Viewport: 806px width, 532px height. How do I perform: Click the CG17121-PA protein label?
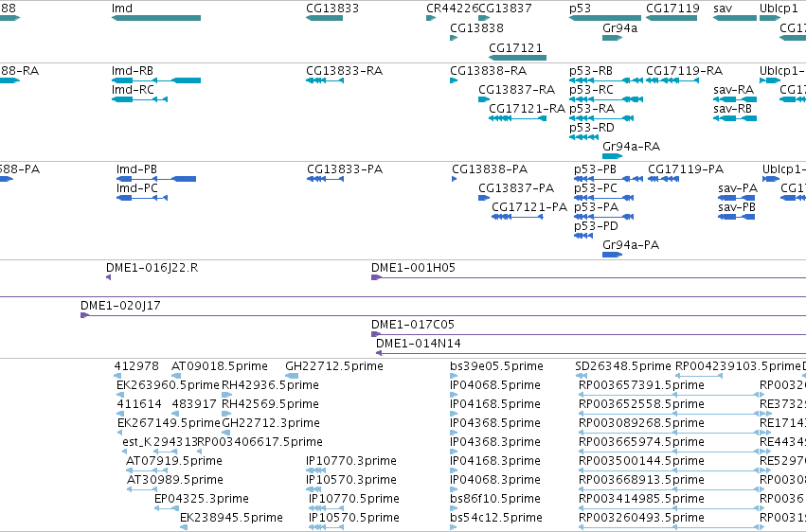(529, 207)
